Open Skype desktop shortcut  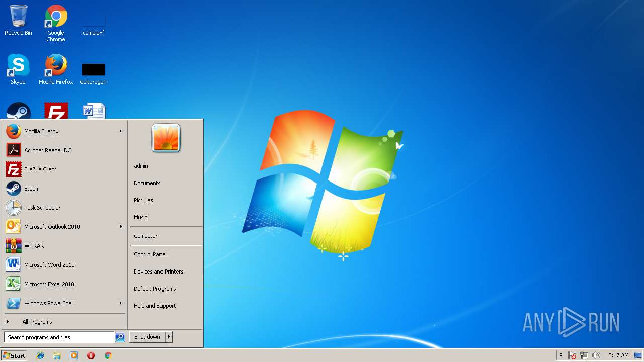pyautogui.click(x=18, y=69)
